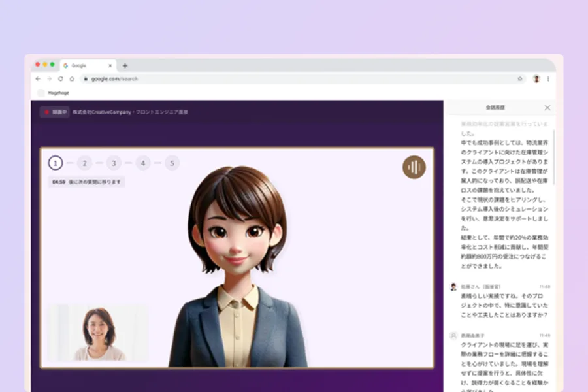Open the browser profile avatar
Image resolution: width=588 pixels, height=392 pixels.
[x=536, y=79]
